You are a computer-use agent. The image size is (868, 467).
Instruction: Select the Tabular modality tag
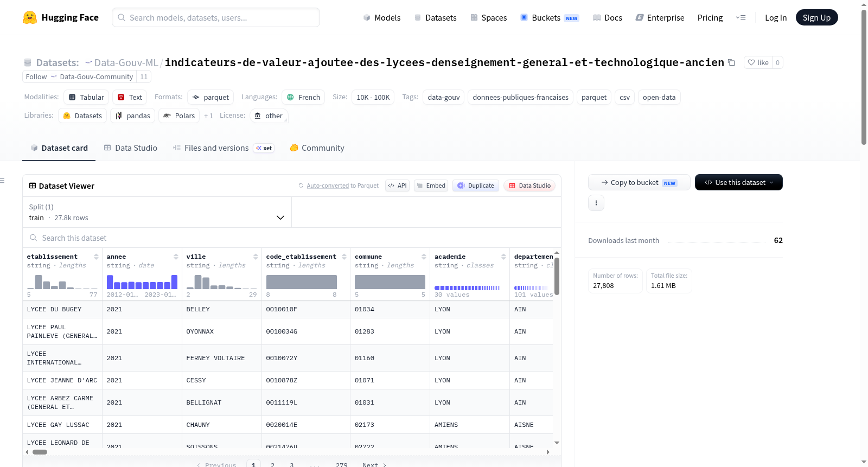click(86, 97)
